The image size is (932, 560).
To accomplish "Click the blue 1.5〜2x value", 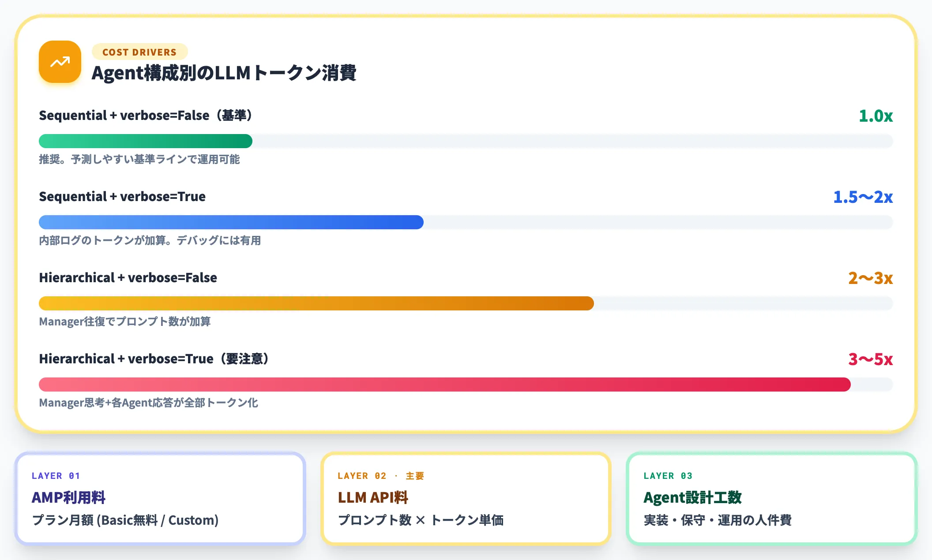I will 863,197.
